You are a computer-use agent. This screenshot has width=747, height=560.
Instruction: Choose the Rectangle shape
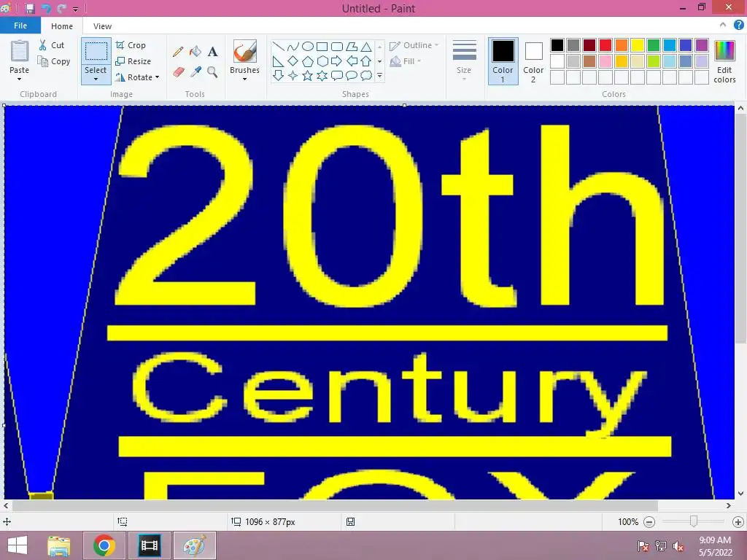pyautogui.click(x=322, y=47)
